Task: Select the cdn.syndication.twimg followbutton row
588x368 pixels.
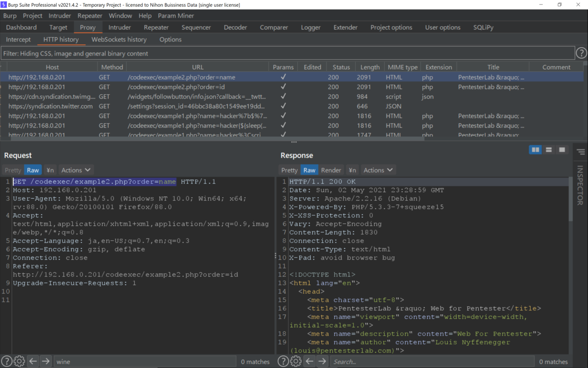Action: 292,97
